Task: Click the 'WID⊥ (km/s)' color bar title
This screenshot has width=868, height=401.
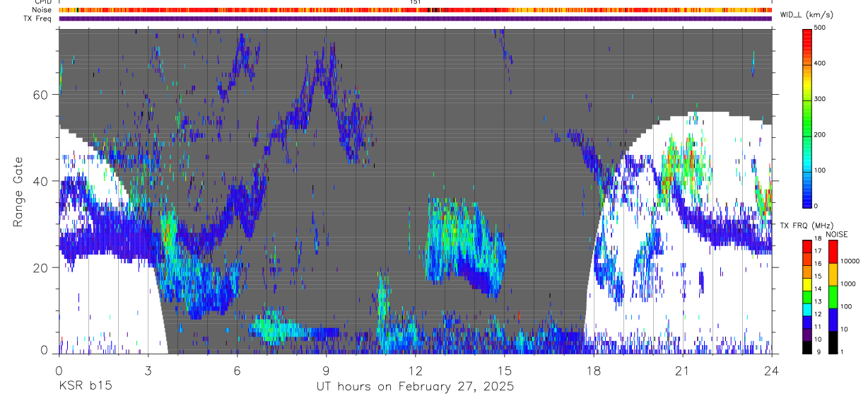Action: [x=805, y=15]
